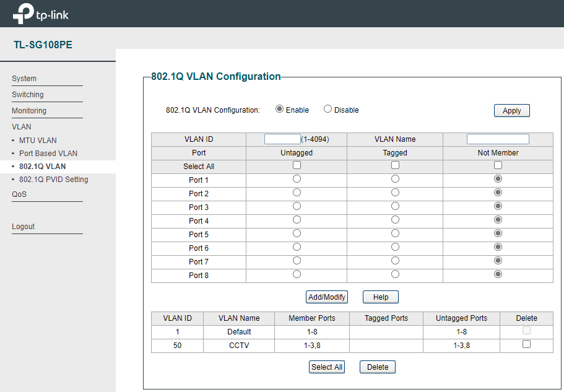Click the Default VLAN name cell
The width and height of the screenshot is (564, 392).
coord(239,332)
